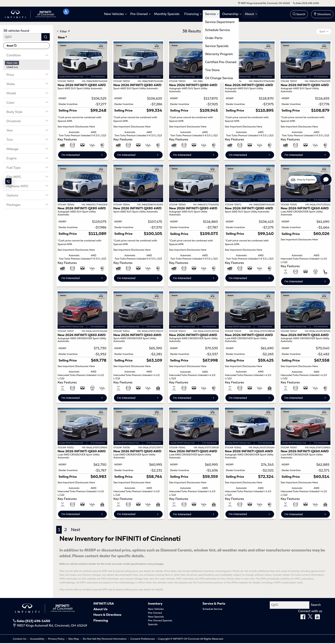The height and width of the screenshot is (644, 335).
Task: Select Schedule Service from Service menu
Action: click(x=217, y=30)
